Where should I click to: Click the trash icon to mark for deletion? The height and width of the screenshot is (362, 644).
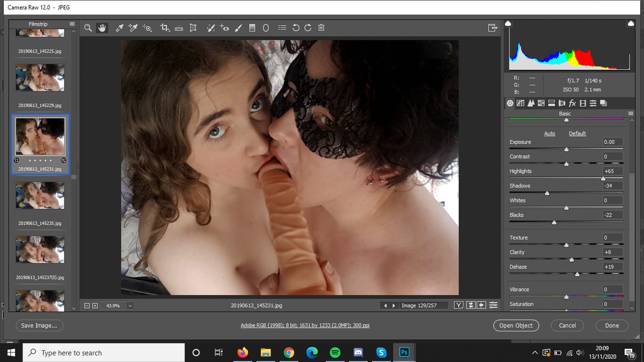click(x=321, y=28)
